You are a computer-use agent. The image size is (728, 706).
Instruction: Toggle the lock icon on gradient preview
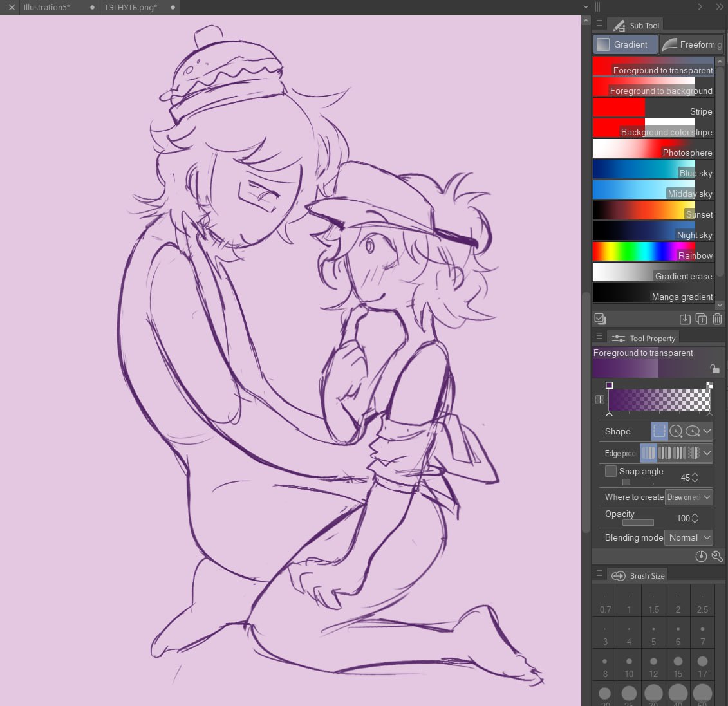click(714, 369)
